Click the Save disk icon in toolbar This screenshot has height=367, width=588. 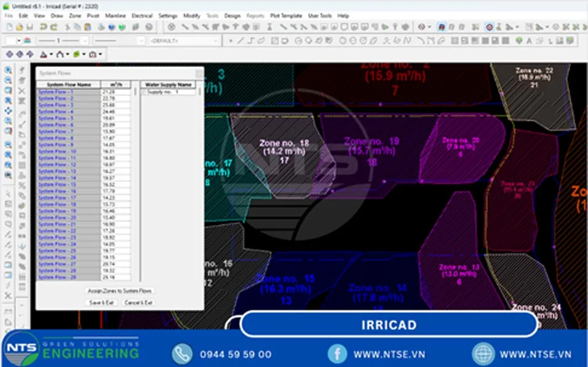30,27
